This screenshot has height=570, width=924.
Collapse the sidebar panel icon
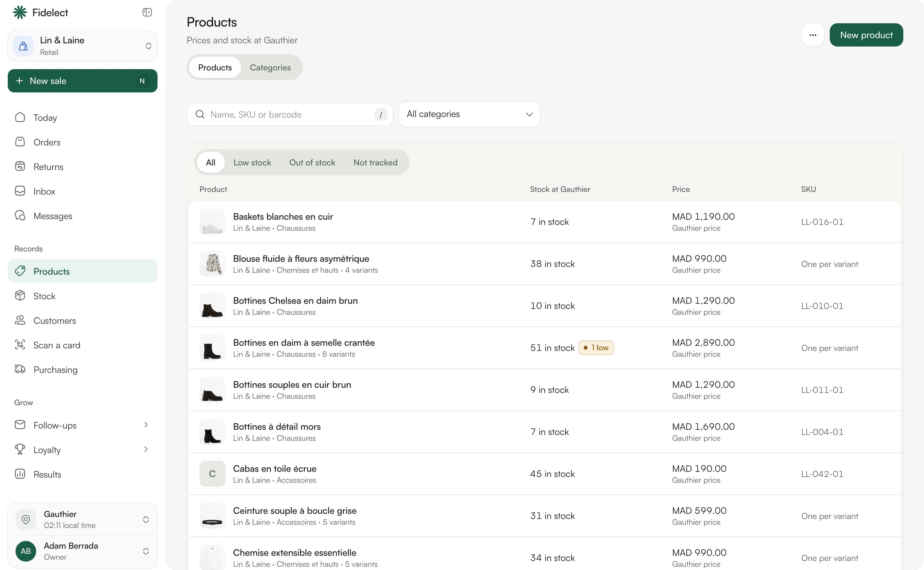(147, 12)
